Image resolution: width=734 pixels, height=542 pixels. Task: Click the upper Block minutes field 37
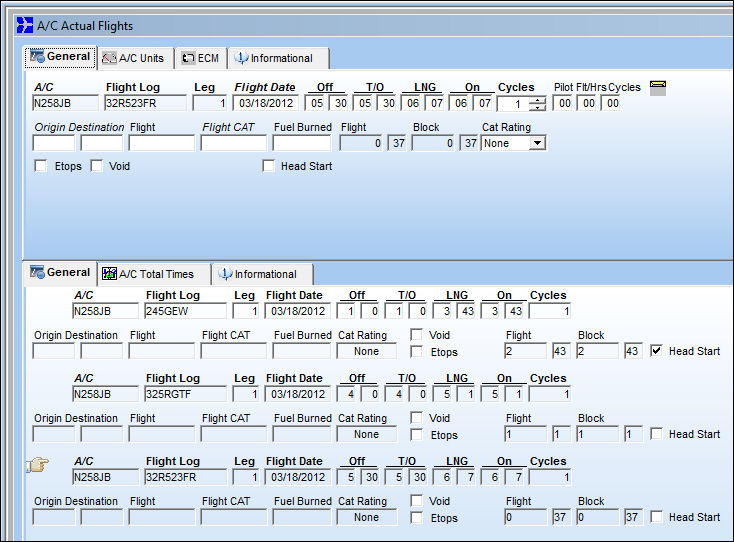click(x=470, y=143)
